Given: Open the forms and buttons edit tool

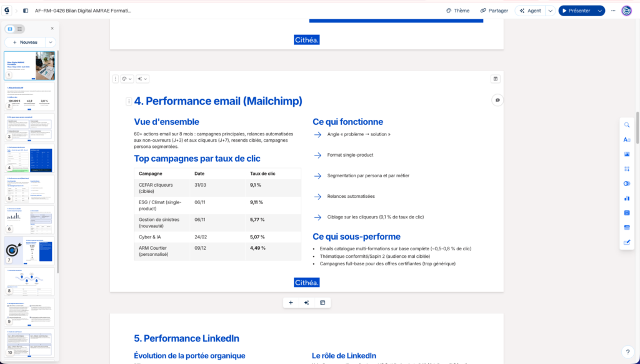Looking at the screenshot, I should 627,242.
